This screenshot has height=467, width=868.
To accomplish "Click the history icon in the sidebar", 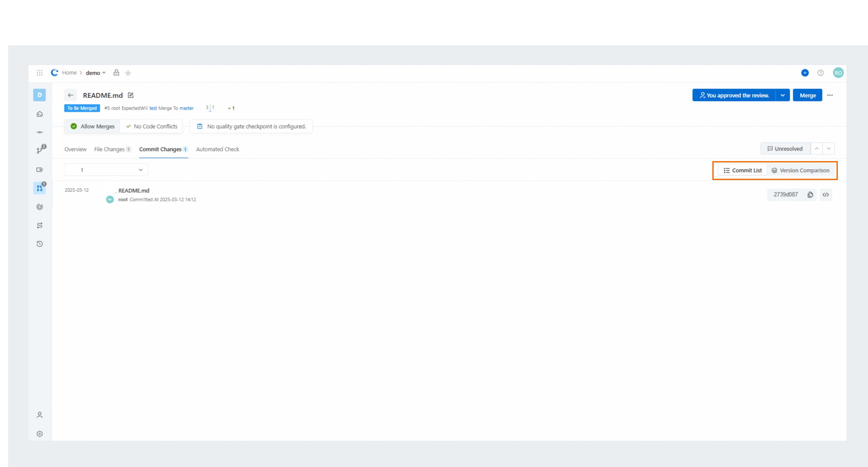I will 39,244.
